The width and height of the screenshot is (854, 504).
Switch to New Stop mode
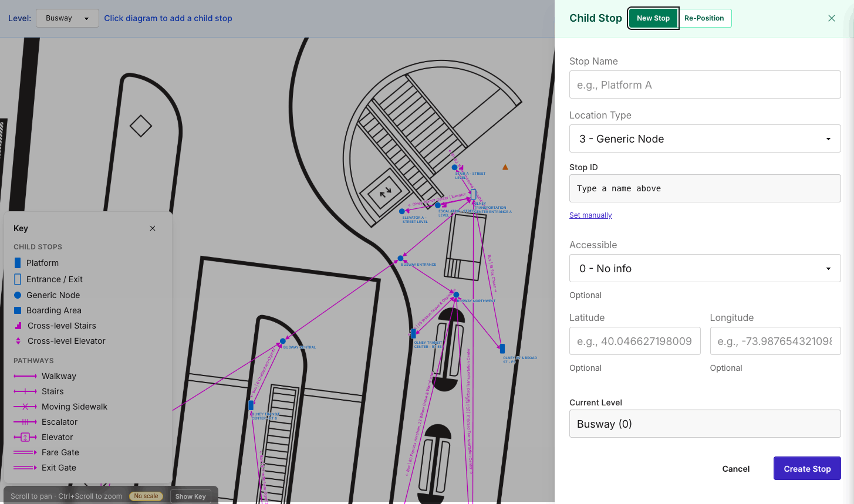[653, 18]
